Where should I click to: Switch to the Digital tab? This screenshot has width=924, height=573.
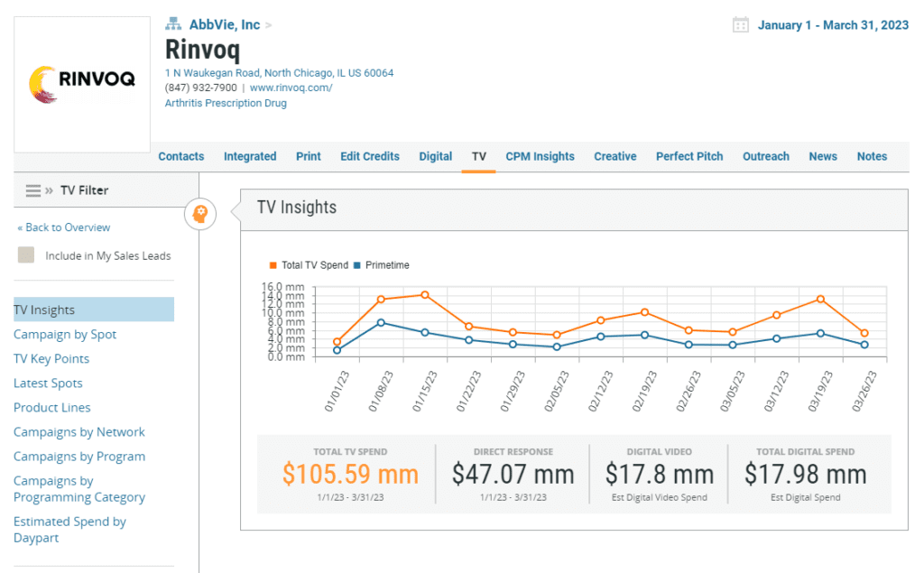tap(436, 156)
